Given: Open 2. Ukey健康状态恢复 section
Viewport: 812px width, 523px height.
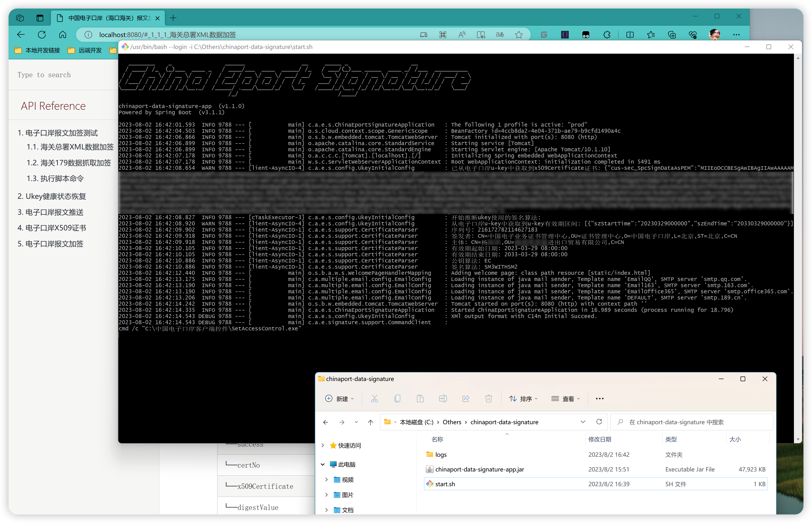Looking at the screenshot, I should pyautogui.click(x=52, y=196).
